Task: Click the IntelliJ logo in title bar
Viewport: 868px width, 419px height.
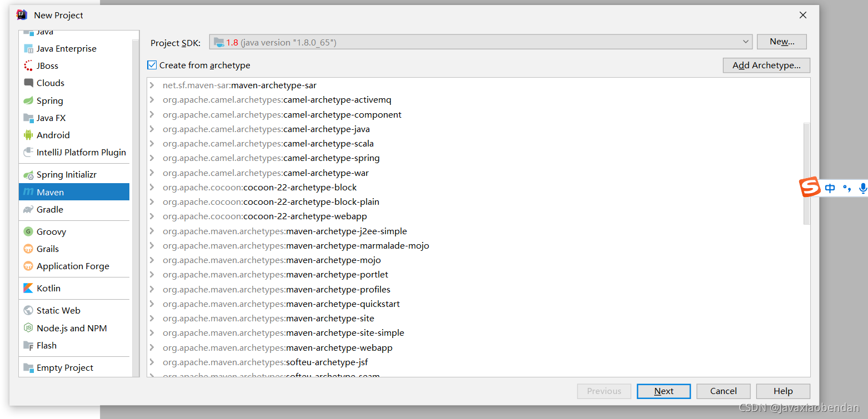Action: 22,15
